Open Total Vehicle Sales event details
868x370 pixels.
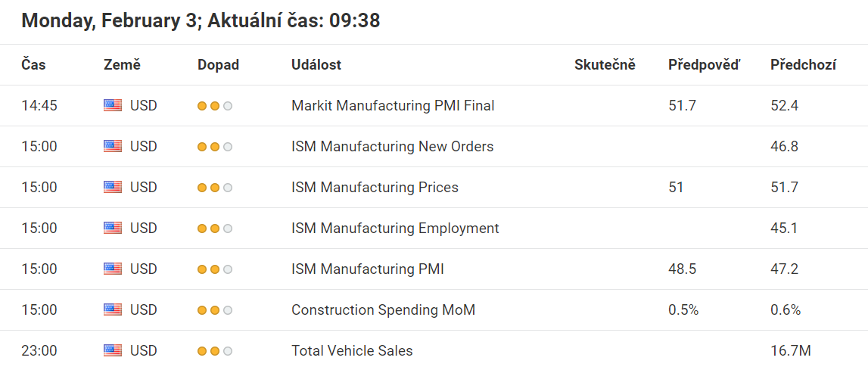(x=352, y=350)
